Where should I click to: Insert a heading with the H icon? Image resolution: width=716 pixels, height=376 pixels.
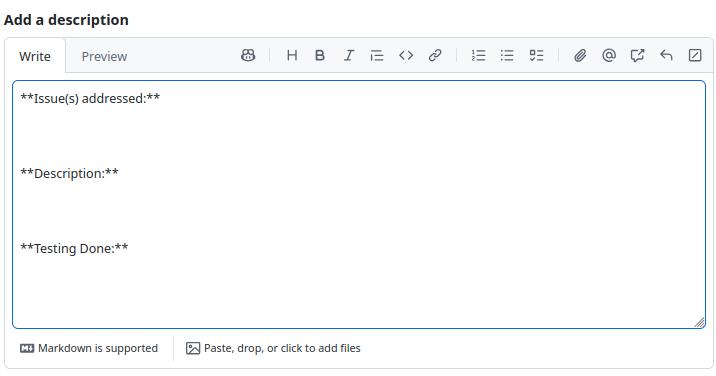292,56
